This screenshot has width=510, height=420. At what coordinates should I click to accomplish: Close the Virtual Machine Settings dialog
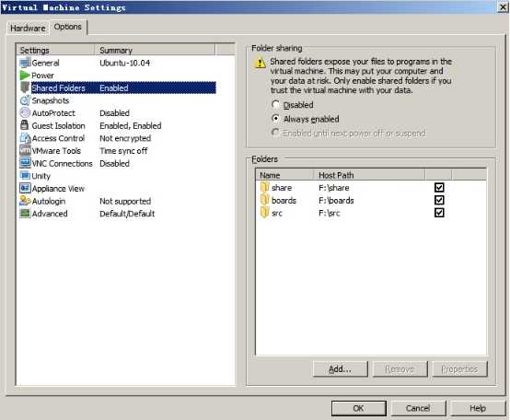pyautogui.click(x=503, y=7)
